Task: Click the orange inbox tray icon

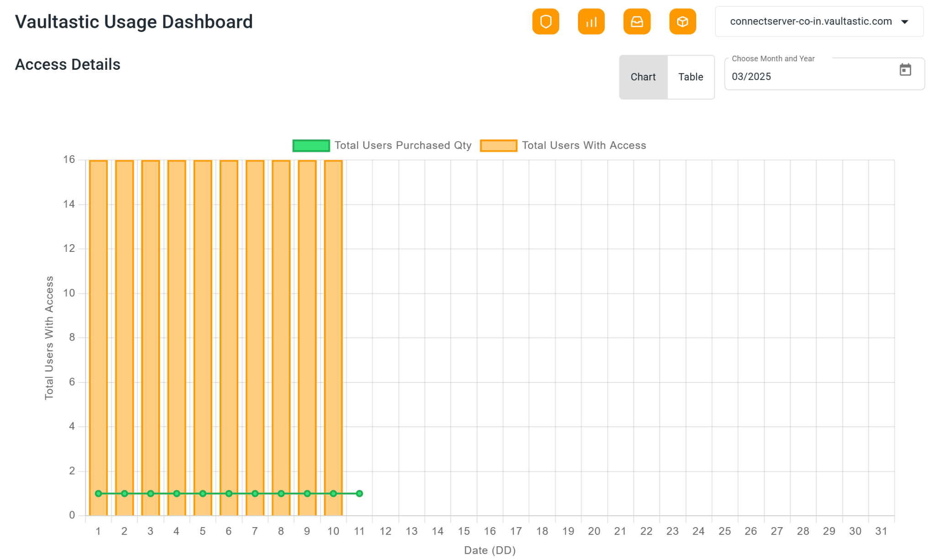Action: (x=636, y=21)
